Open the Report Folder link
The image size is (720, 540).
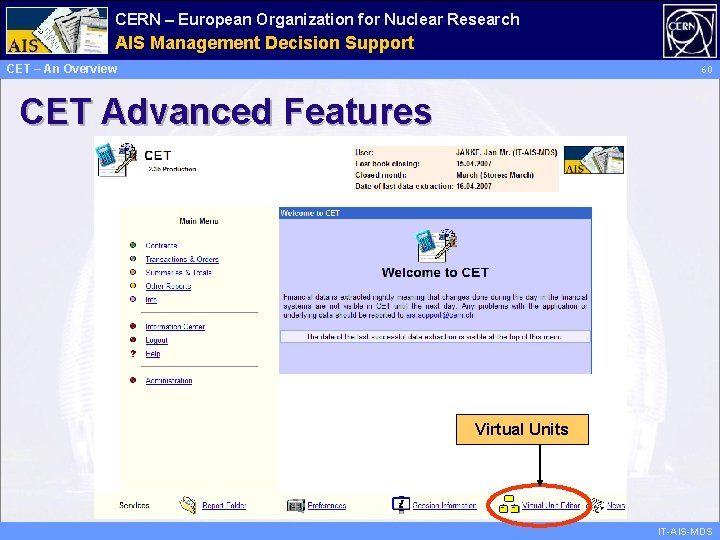(x=224, y=506)
